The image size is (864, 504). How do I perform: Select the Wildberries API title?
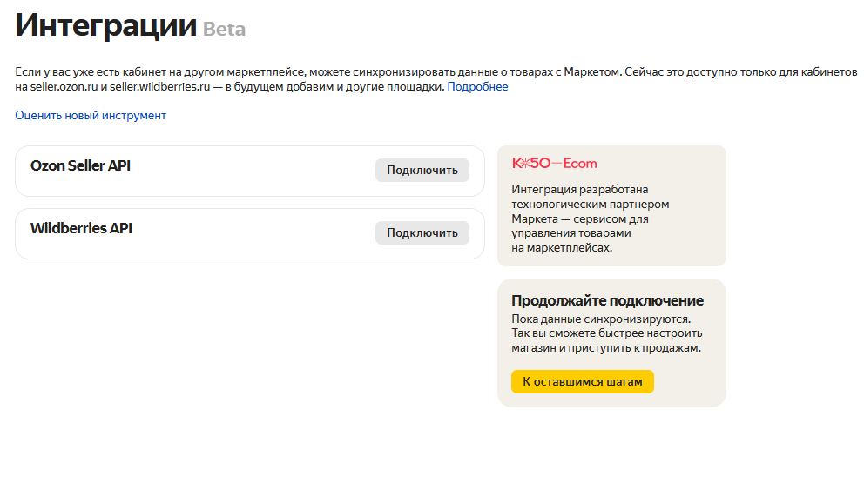[x=81, y=229]
